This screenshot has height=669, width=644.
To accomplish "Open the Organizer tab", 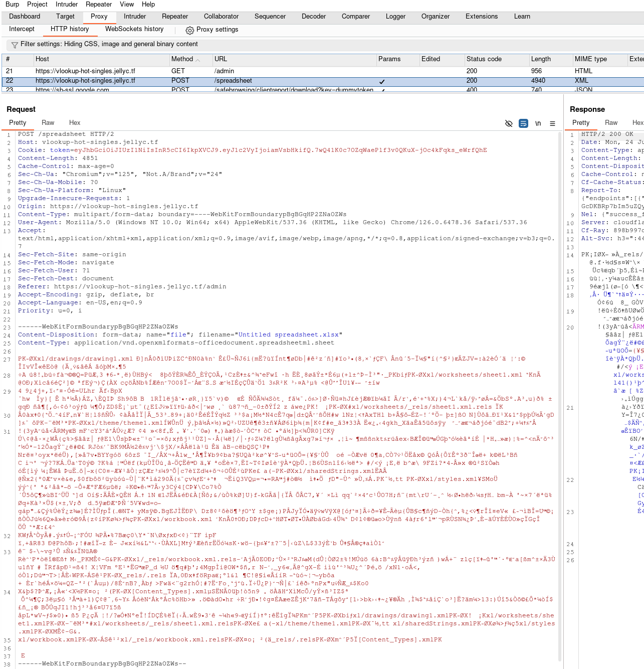I will click(x=436, y=17).
